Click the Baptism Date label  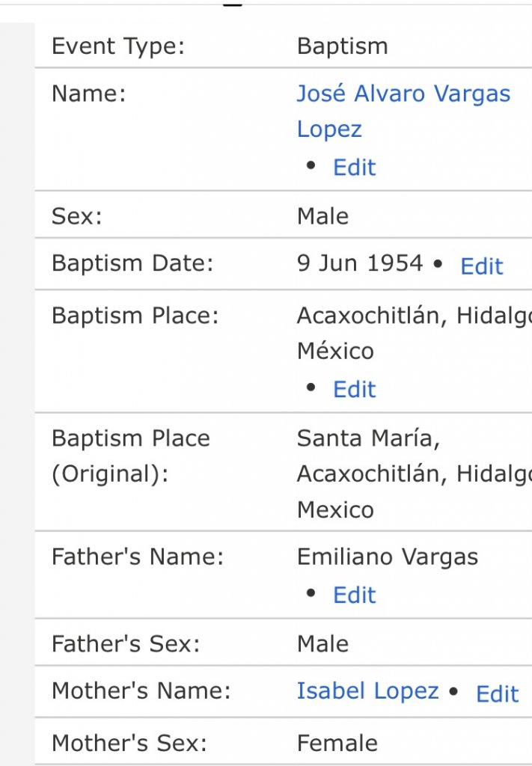(x=132, y=263)
